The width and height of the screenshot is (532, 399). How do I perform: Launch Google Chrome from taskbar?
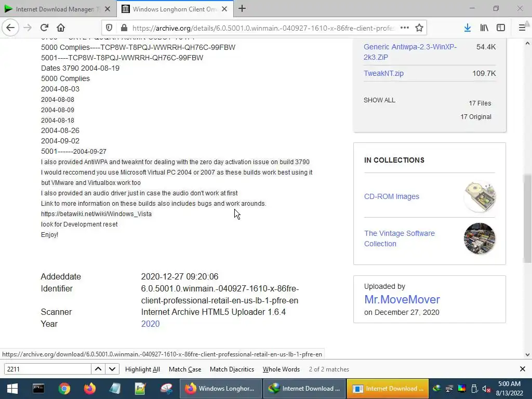pos(64,389)
